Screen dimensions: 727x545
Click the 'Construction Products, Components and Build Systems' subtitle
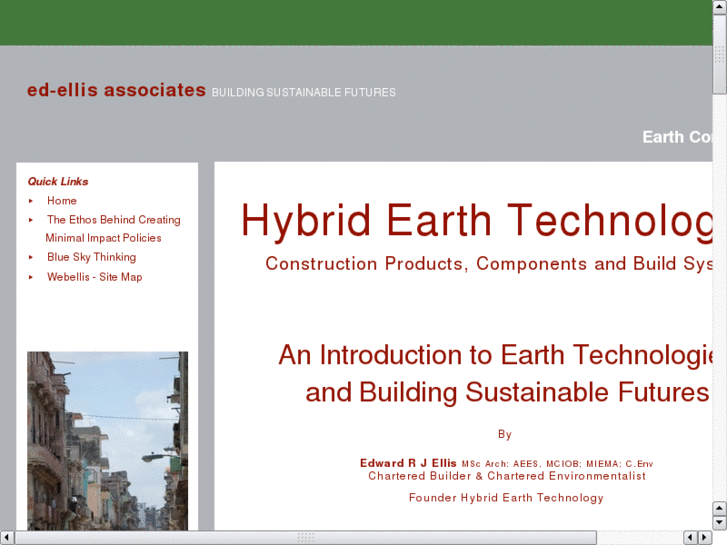tap(489, 263)
